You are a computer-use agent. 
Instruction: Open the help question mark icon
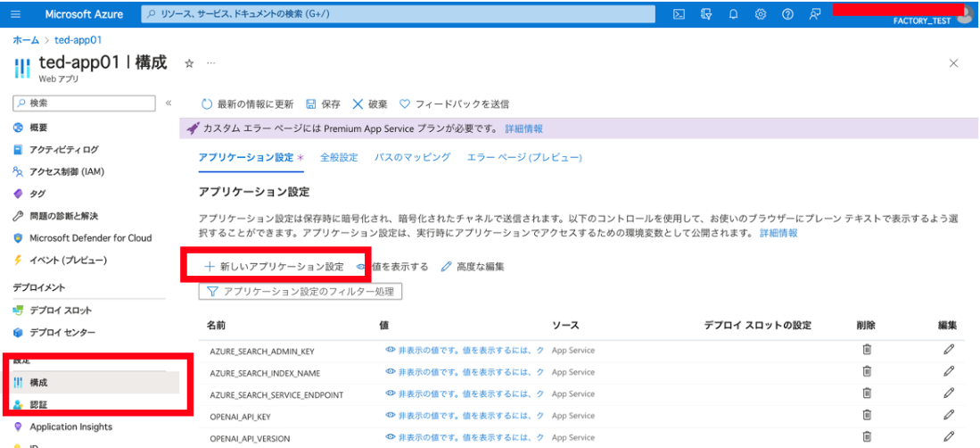click(x=787, y=14)
